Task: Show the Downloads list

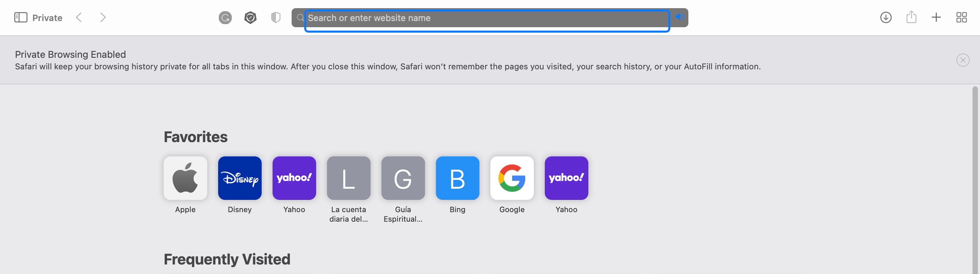Action: 886,17
